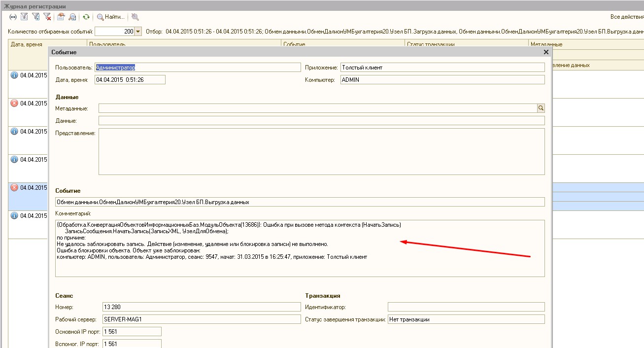Click filter by current value funnel icon
The height and width of the screenshot is (348, 644).
click(36, 17)
